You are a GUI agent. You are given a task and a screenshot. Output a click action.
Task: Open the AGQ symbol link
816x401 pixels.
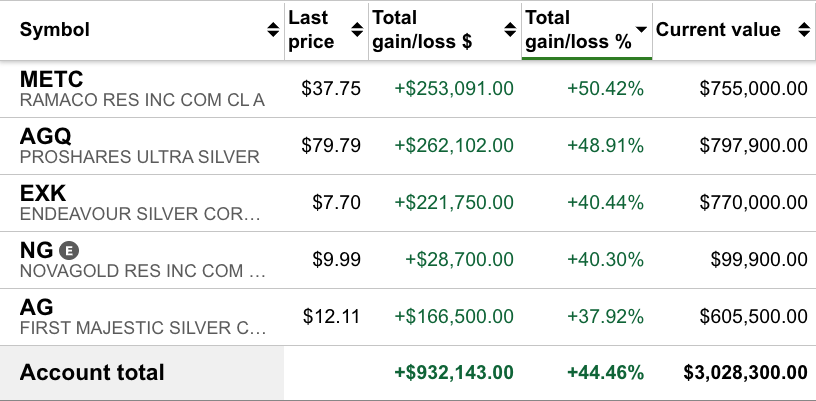pyautogui.click(x=45, y=136)
